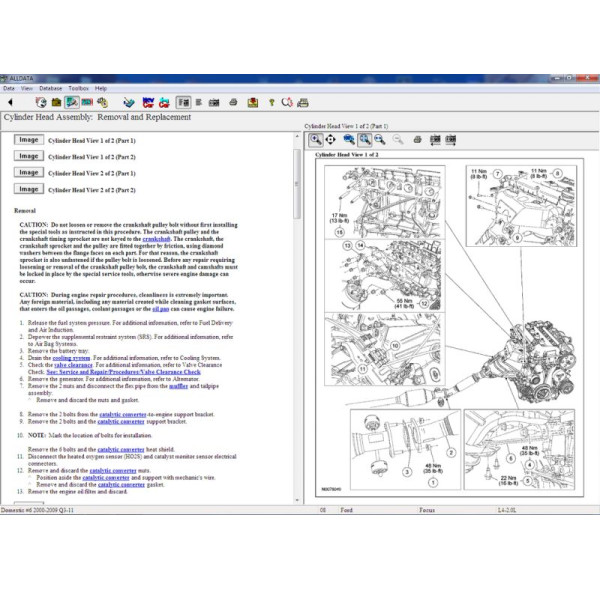
Task: Open the Help menu
Action: click(x=101, y=88)
